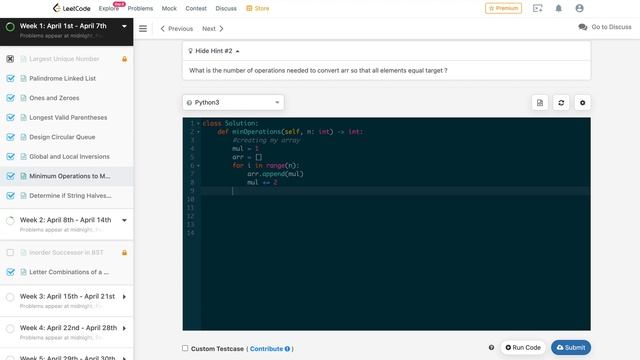Expand the Week 4 section arrow
This screenshot has width=640, height=360.
point(124,328)
